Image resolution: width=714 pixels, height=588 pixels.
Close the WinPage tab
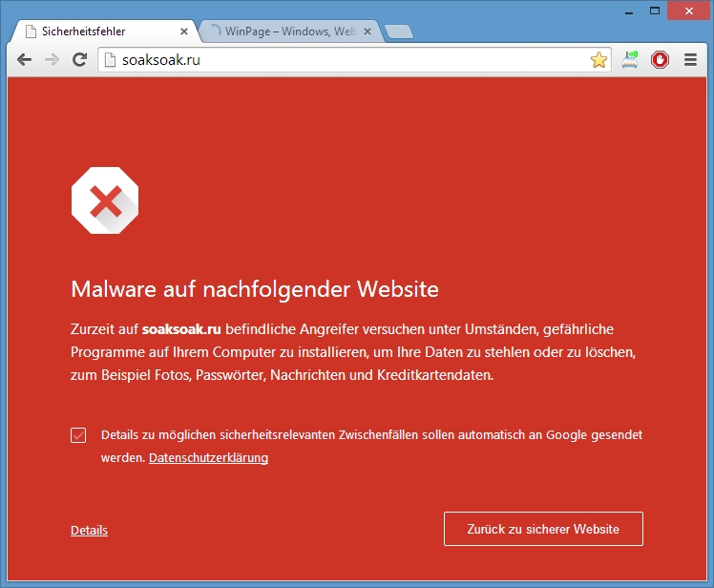tap(367, 31)
